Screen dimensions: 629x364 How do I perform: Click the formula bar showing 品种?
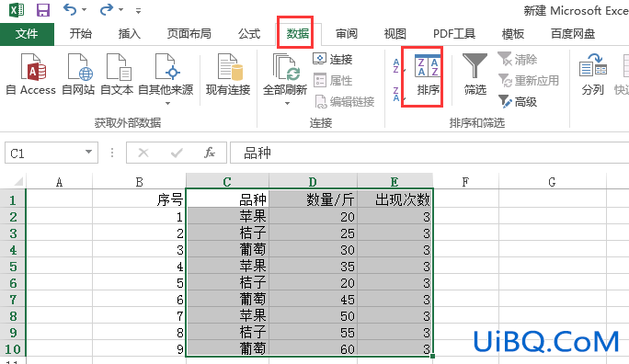429,153
